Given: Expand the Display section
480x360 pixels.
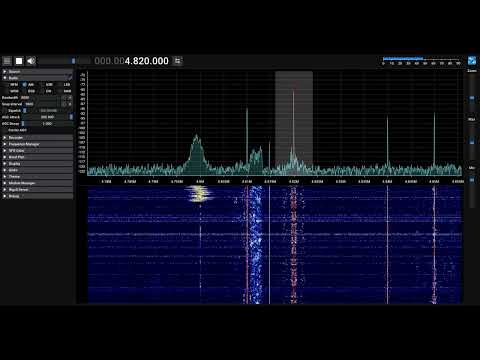Looking at the screenshot, I should click(37, 164).
